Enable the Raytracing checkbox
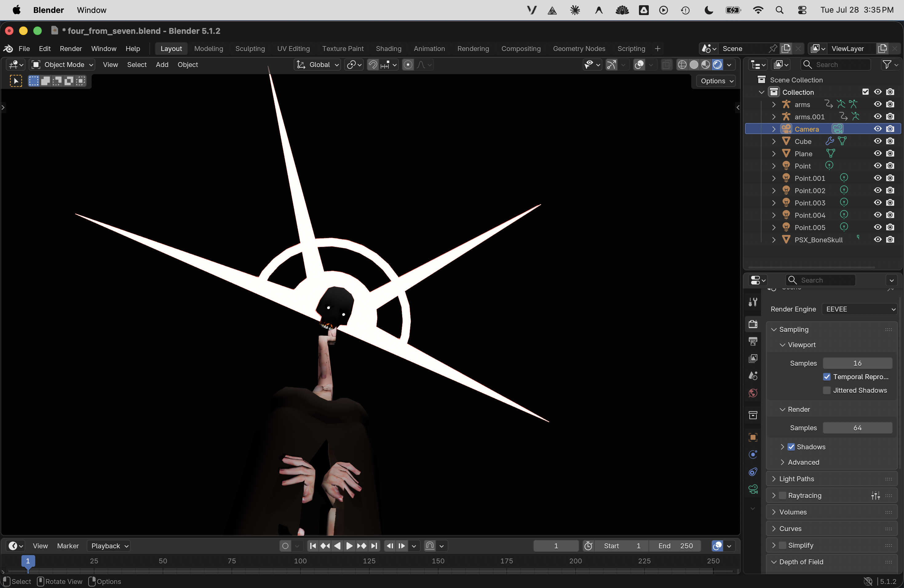 (783, 495)
